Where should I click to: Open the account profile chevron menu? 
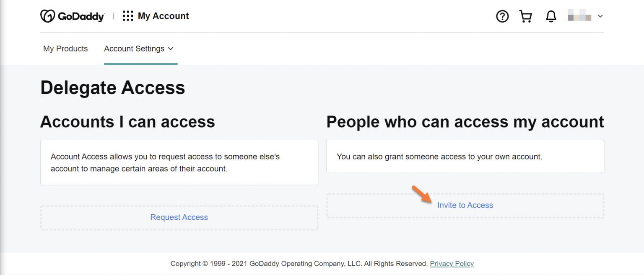click(600, 16)
